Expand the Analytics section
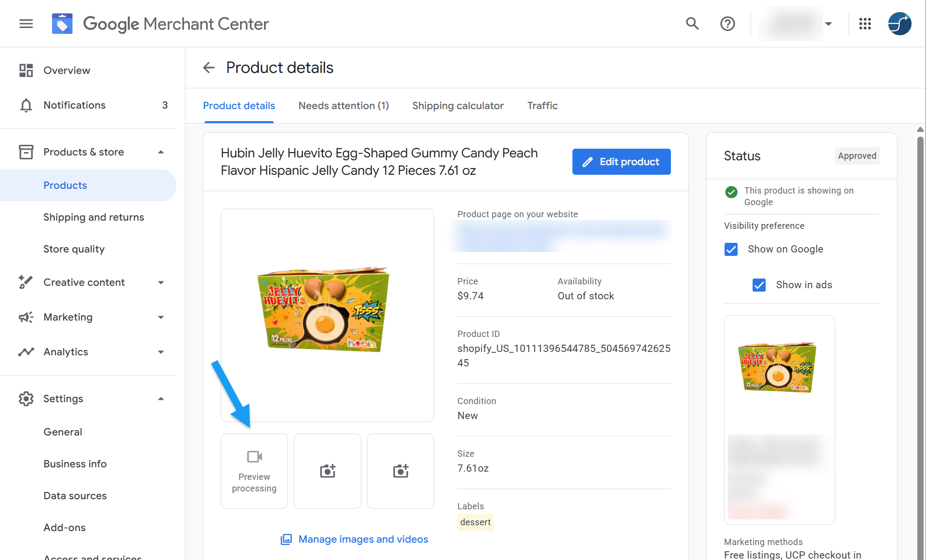Image resolution: width=926 pixels, height=560 pixels. coord(161,352)
